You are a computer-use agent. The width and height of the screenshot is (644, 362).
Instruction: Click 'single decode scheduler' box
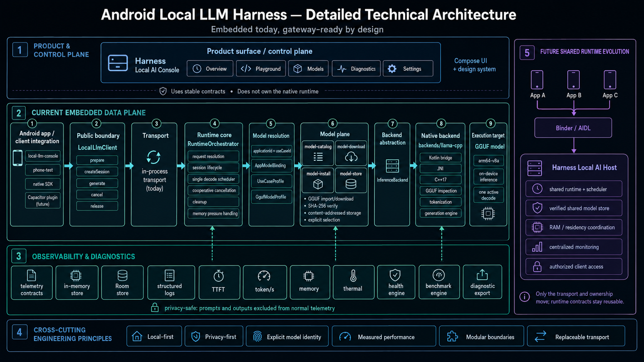coord(213,179)
